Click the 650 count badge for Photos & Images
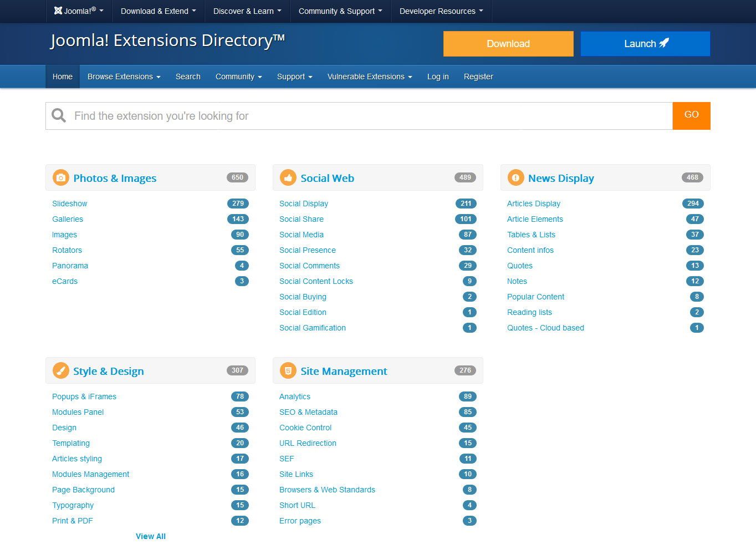 [237, 177]
